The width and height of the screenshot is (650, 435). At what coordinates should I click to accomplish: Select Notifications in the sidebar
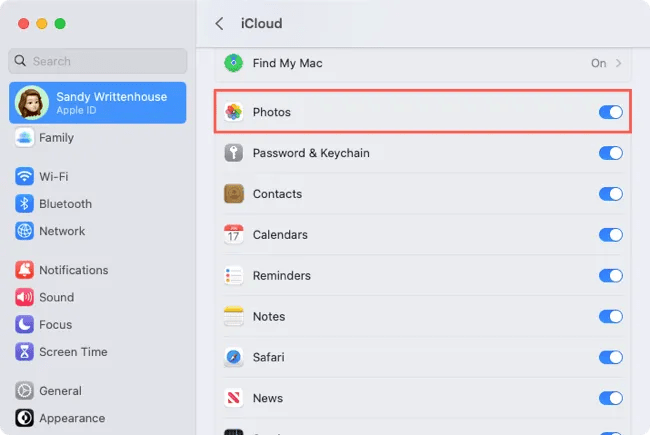tap(73, 270)
